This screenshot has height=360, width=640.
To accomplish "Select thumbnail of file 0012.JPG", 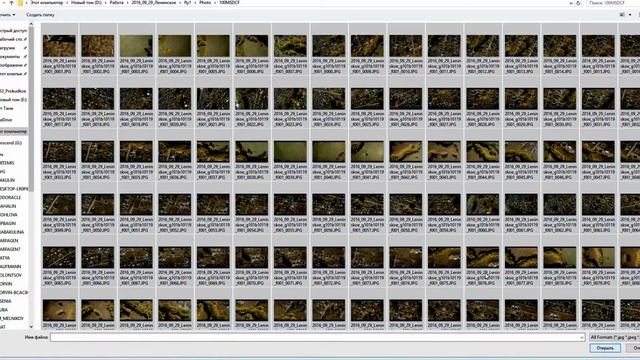I will pyautogui.click(x=482, y=46).
